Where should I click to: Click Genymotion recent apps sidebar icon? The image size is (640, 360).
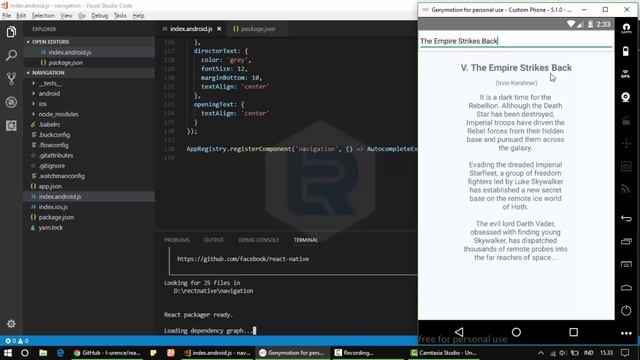(626, 241)
